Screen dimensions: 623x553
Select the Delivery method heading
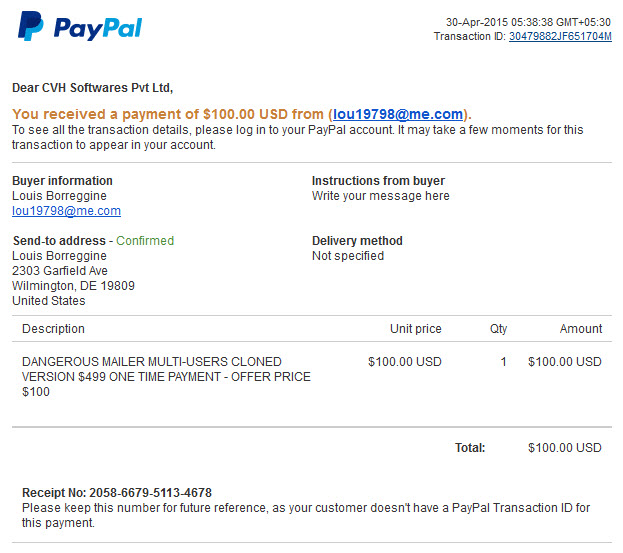[x=357, y=241]
